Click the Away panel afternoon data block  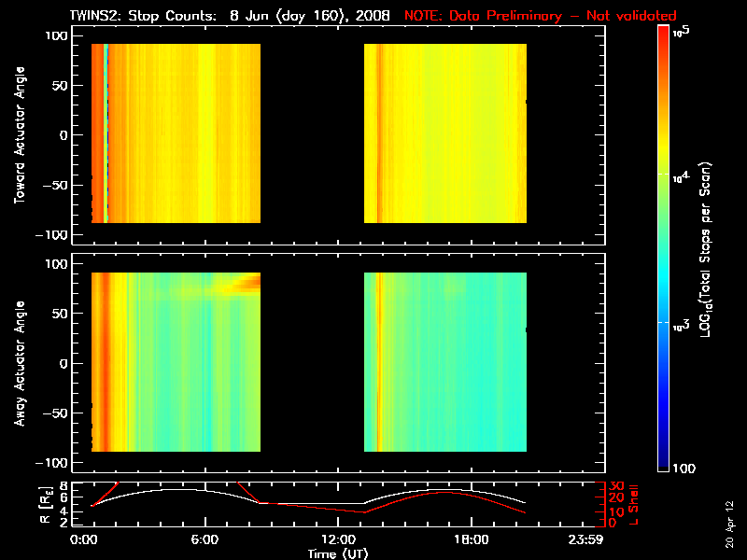click(445, 362)
